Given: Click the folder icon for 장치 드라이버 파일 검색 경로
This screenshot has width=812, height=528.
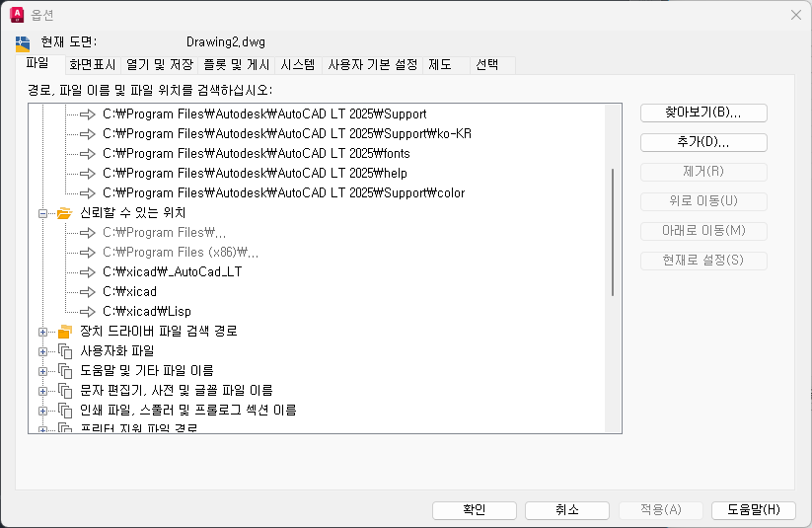Looking at the screenshot, I should (x=65, y=332).
